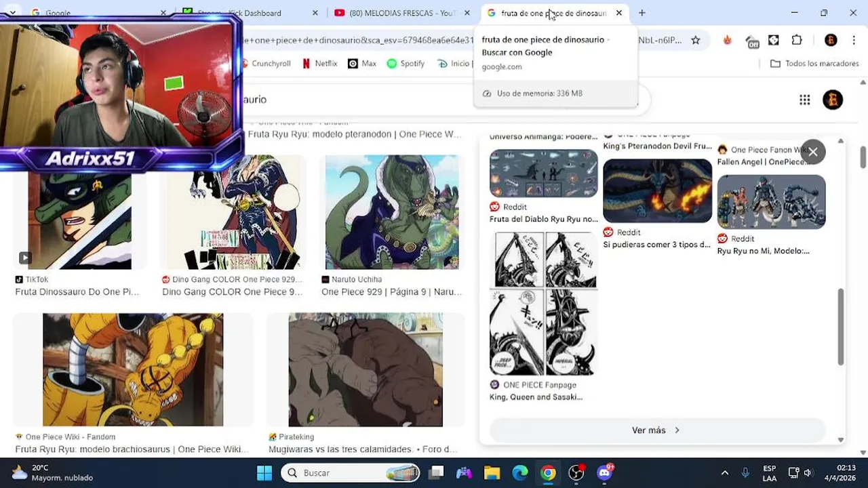Open the game controller app on taskbar
The image size is (868, 488).
click(464, 472)
